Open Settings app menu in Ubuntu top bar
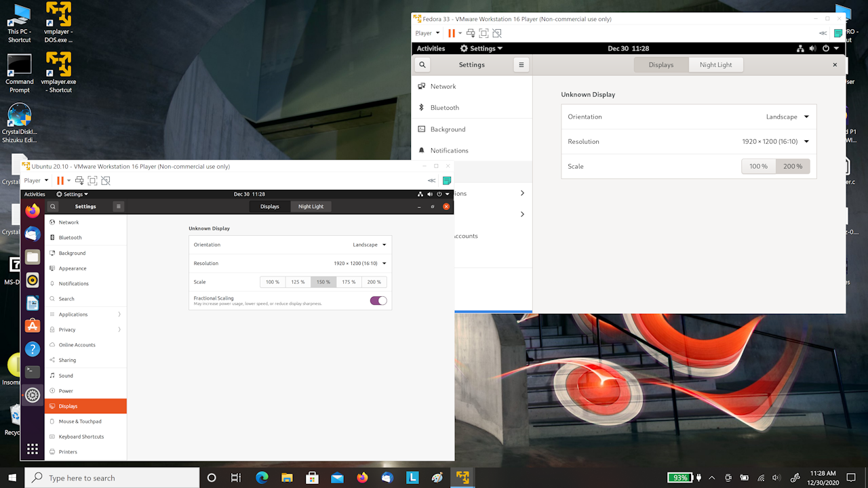868x488 pixels. point(72,194)
